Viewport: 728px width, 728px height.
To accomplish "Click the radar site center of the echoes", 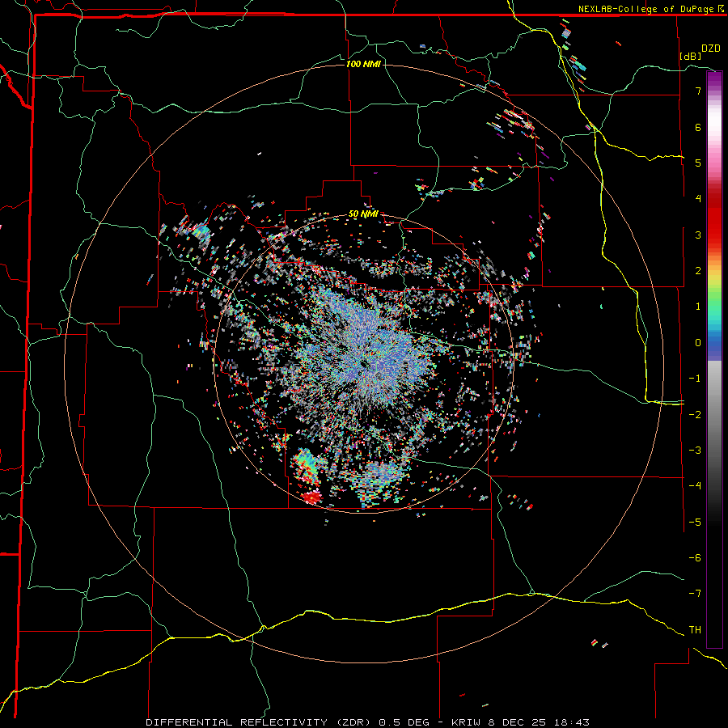I will coord(363,363).
